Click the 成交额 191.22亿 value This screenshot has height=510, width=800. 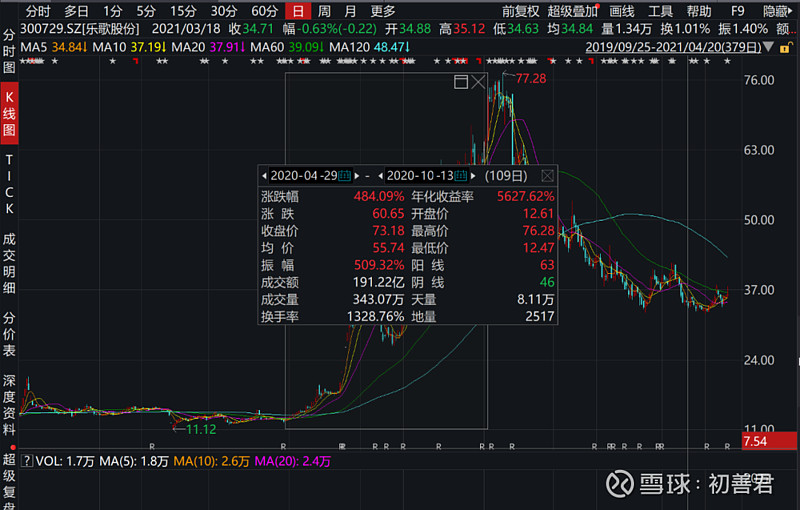377,283
